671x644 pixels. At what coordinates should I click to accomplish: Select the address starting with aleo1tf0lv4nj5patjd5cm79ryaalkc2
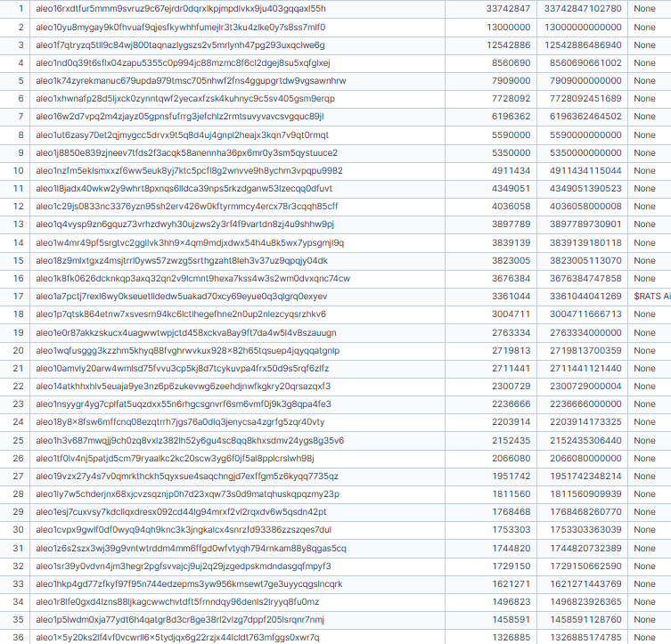(x=175, y=459)
